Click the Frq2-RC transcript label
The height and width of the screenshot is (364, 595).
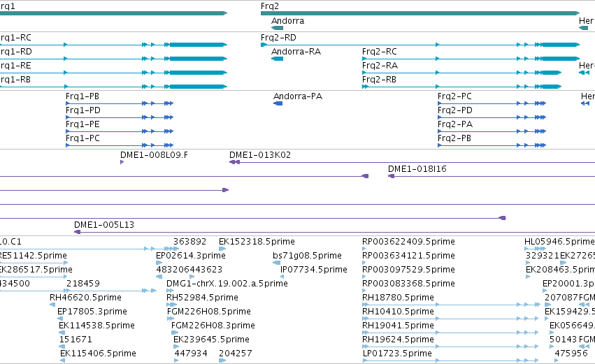(x=380, y=52)
